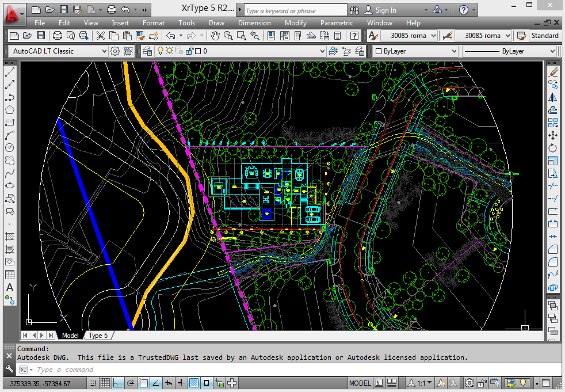This screenshot has height=392, width=565.
Task: Click the layer color swatch next to 0
Action: (198, 51)
